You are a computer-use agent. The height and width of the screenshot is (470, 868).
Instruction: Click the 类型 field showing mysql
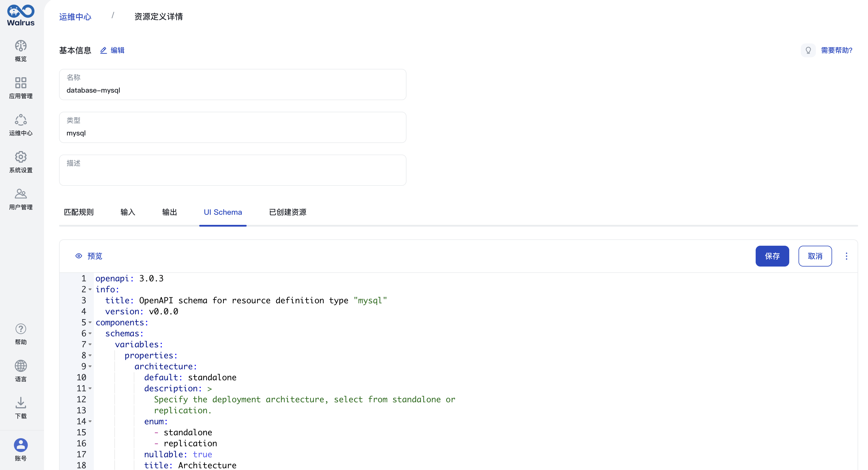(232, 127)
